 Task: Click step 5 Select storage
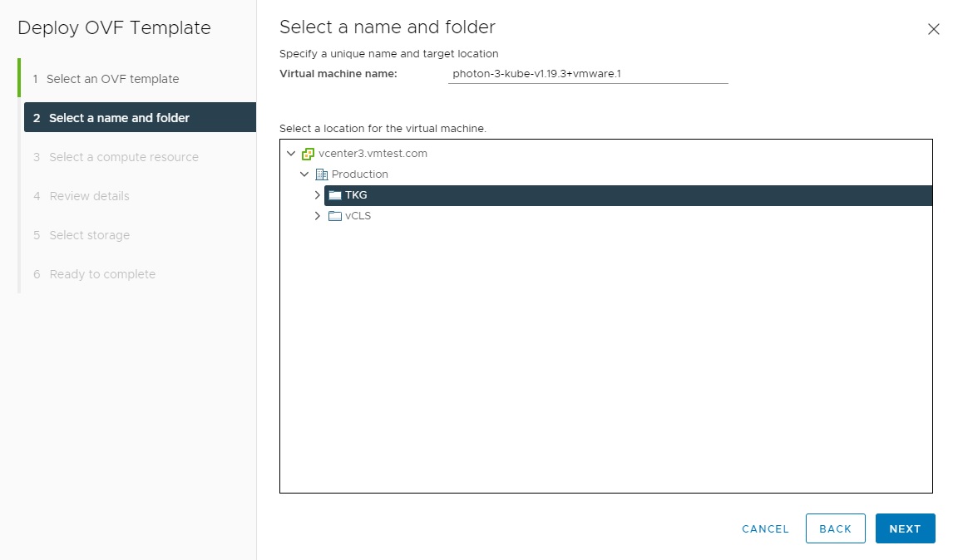[89, 235]
